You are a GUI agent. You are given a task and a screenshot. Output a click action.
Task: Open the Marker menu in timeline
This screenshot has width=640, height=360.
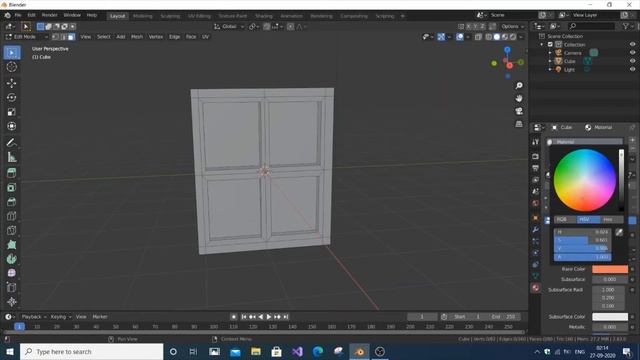coord(100,317)
